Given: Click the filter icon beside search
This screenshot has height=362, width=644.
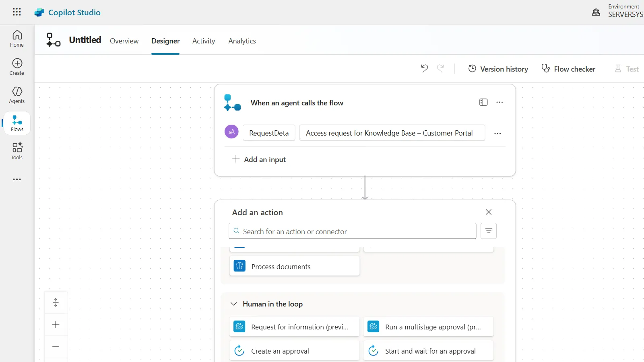Looking at the screenshot, I should pyautogui.click(x=488, y=231).
